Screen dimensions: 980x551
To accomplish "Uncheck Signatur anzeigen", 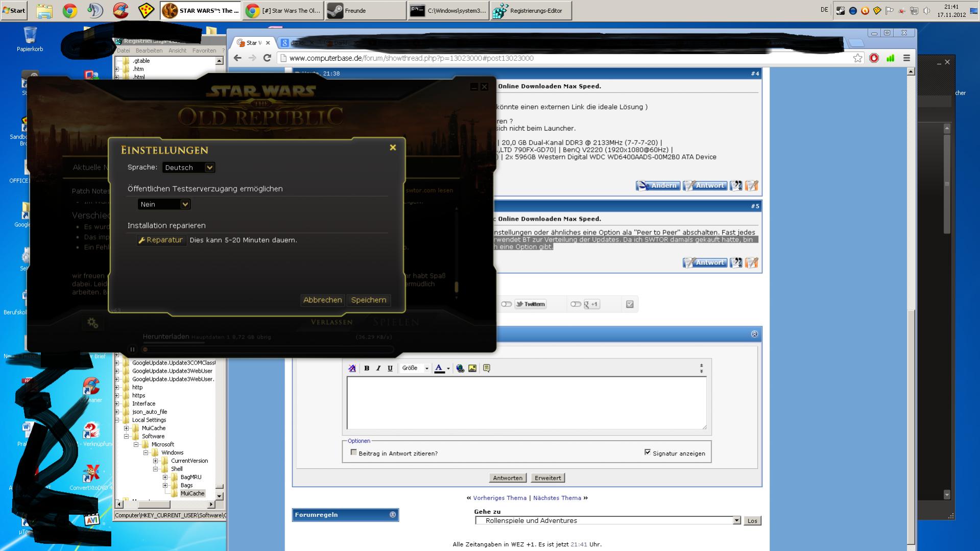I will (648, 452).
